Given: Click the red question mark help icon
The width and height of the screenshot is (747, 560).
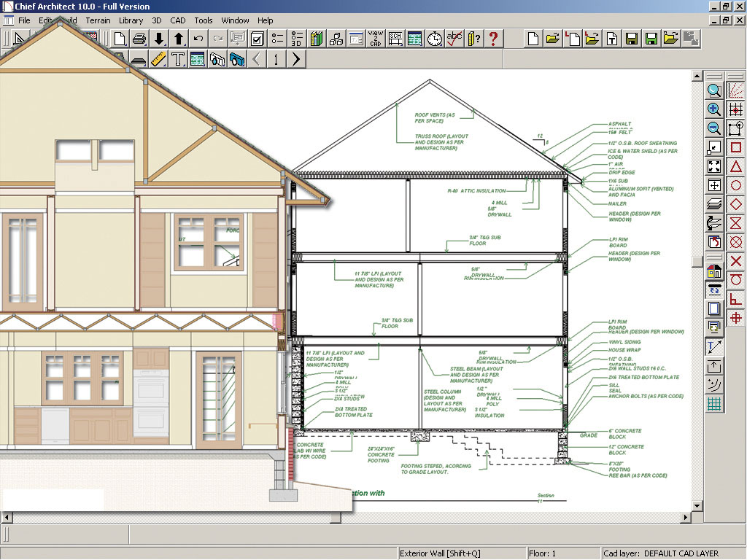Looking at the screenshot, I should (494, 39).
